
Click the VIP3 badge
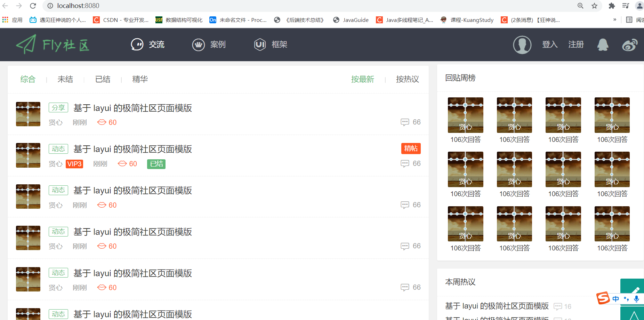click(74, 164)
